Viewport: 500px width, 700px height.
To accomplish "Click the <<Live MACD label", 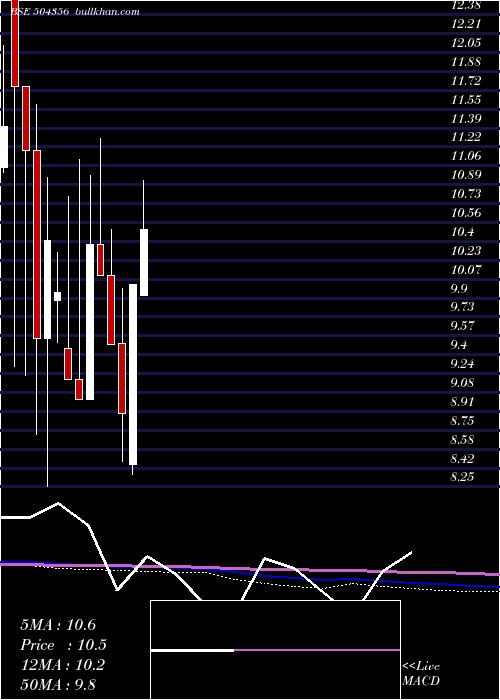I will pos(421,674).
